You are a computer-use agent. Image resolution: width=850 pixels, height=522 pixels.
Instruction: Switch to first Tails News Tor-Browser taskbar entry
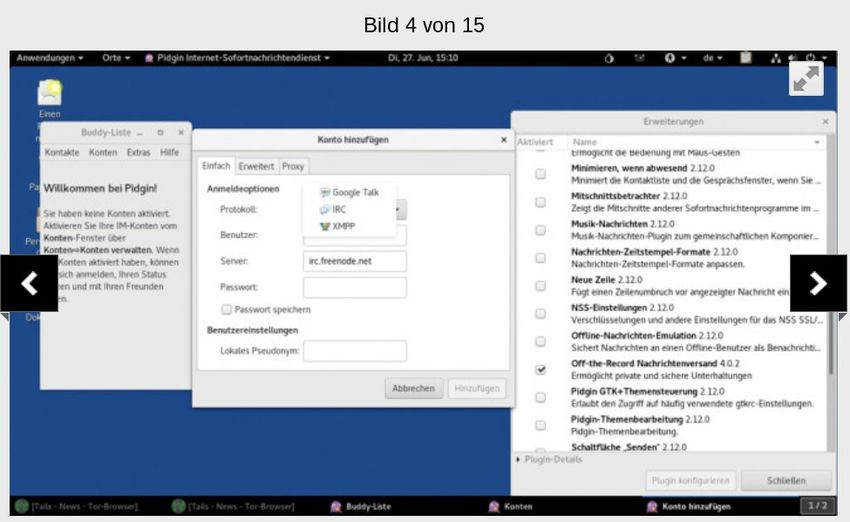(x=76, y=506)
